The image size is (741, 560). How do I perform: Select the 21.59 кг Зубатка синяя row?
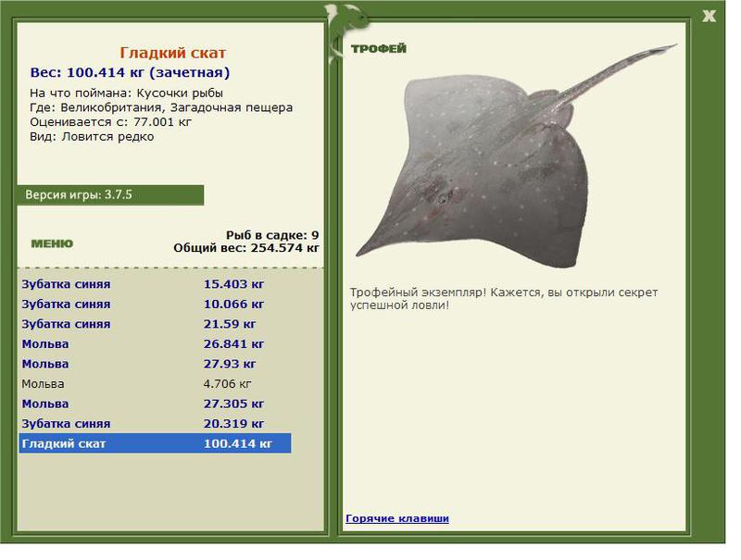(155, 324)
